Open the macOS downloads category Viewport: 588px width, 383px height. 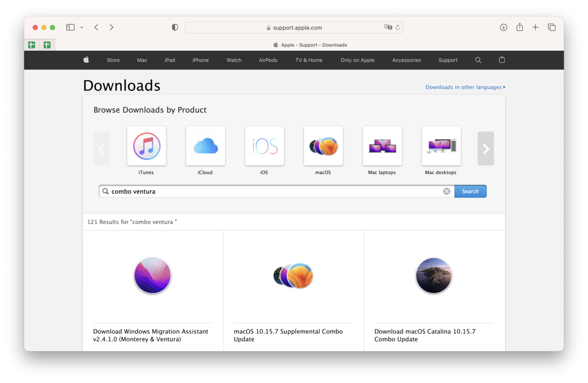point(323,146)
